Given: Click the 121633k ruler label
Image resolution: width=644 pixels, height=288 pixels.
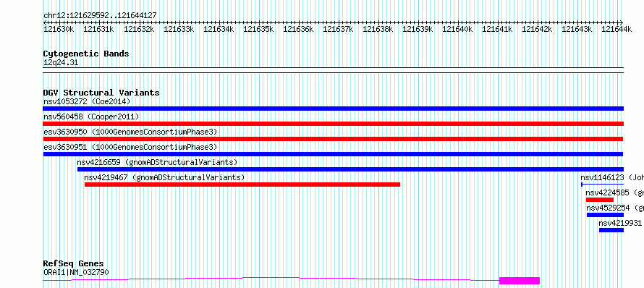Looking at the screenshot, I should click(x=179, y=29).
